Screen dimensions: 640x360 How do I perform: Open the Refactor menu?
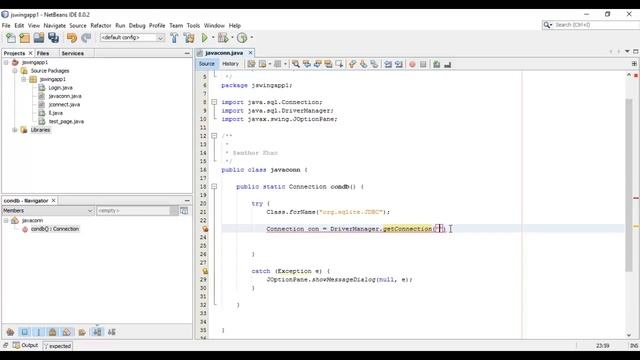[101, 25]
